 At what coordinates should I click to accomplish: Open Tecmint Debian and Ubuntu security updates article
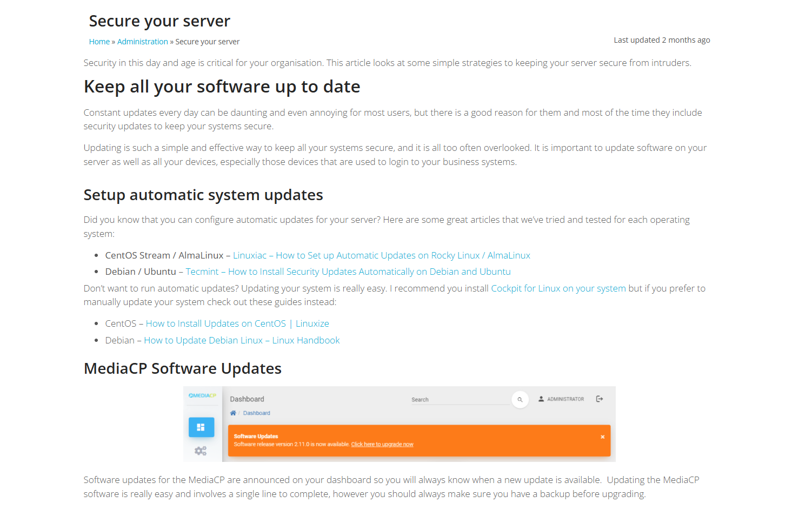348,272
